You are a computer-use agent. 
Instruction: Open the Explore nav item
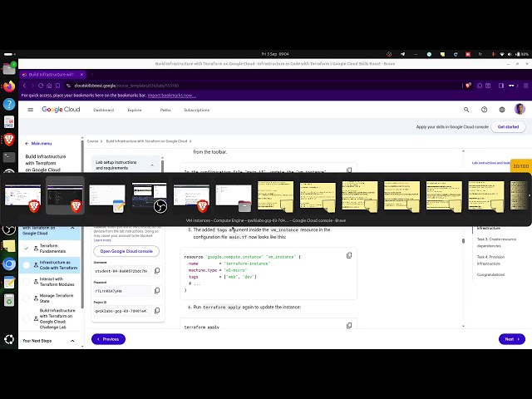(135, 110)
